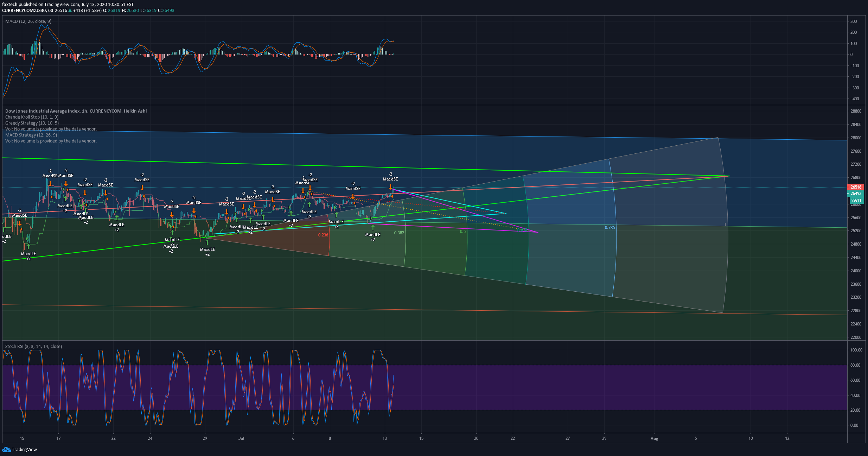Image resolution: width=868 pixels, height=456 pixels.
Task: Click the foxtech publisher name
Action: 9,5
